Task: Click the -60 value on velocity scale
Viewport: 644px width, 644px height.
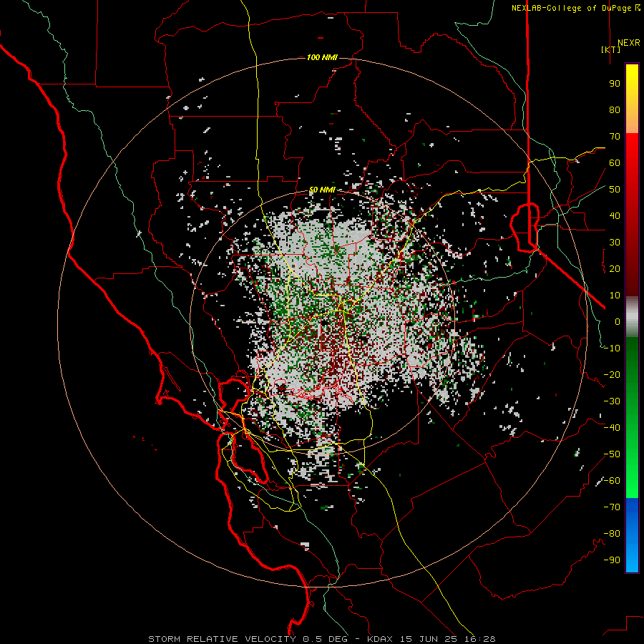Action: tap(612, 481)
